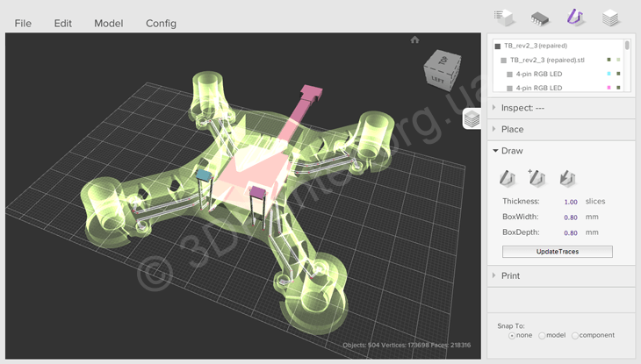The image size is (641, 364).
Task: Select the chip component mode icon
Action: 539,17
